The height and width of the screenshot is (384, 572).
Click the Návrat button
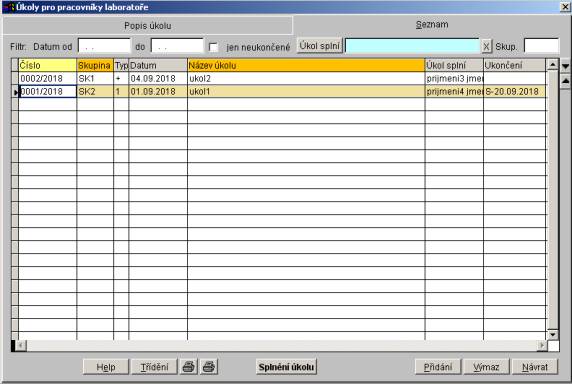(x=535, y=367)
